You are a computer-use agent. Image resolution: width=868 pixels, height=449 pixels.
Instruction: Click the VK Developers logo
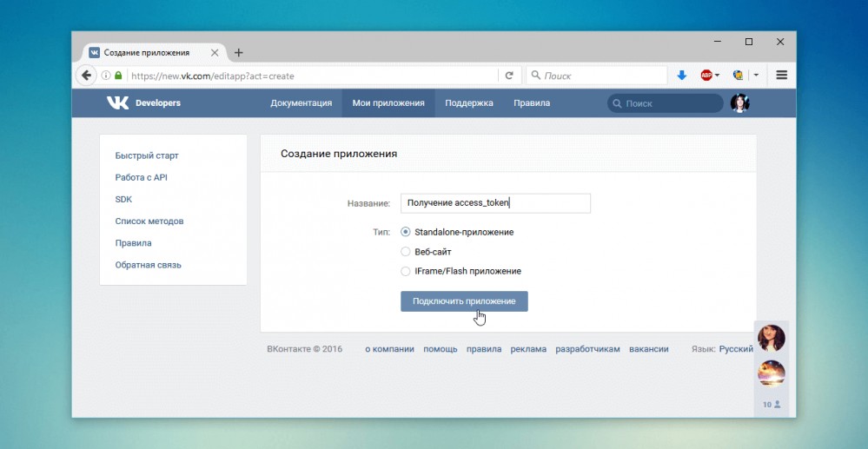tap(143, 103)
